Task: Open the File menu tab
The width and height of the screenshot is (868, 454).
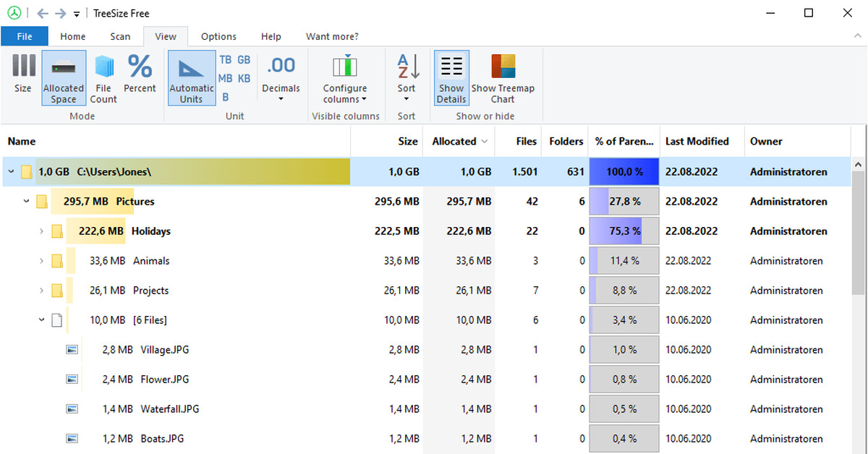Action: tap(25, 36)
